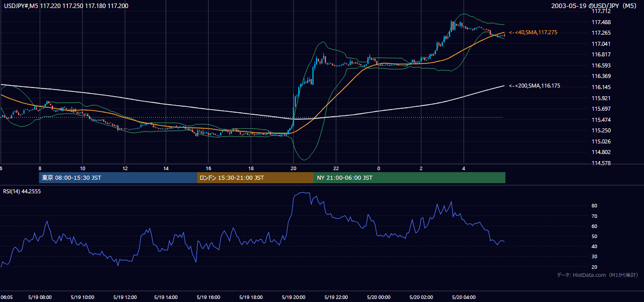
Task: Click RSI scale value 80
Action: point(595,206)
